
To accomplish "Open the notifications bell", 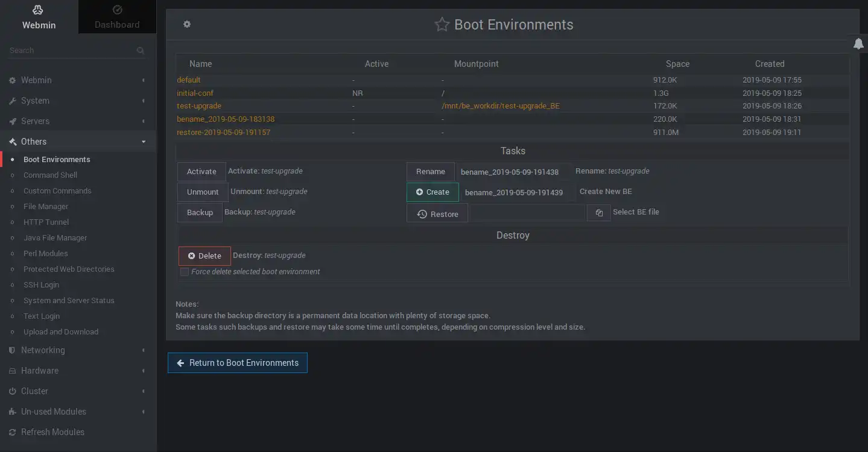I will 858,43.
